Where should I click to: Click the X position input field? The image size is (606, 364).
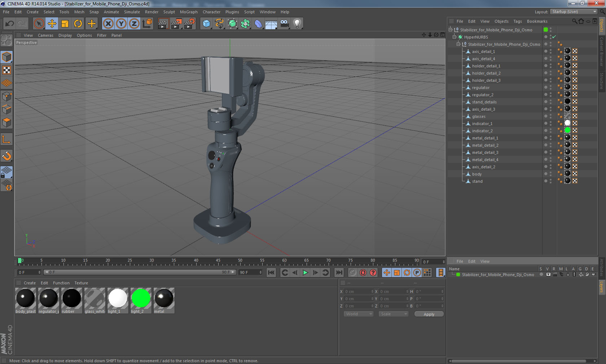pos(359,292)
